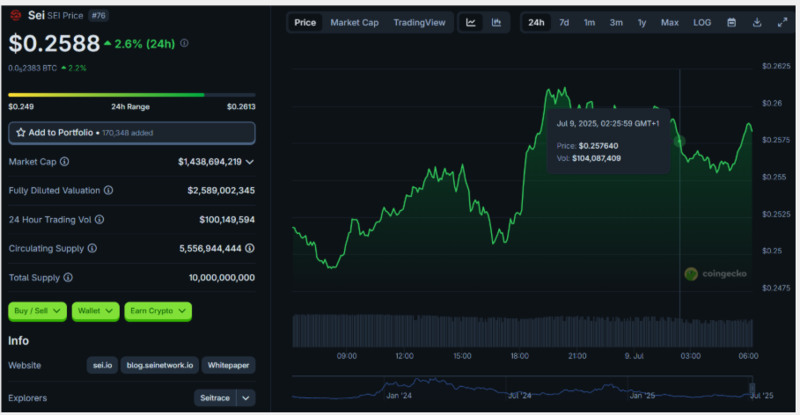This screenshot has width=800, height=415.
Task: Open the calendar date range picker
Action: [x=731, y=22]
